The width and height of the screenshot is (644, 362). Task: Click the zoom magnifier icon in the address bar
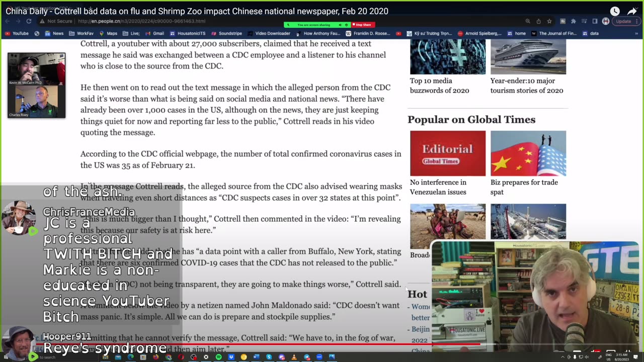(x=528, y=21)
